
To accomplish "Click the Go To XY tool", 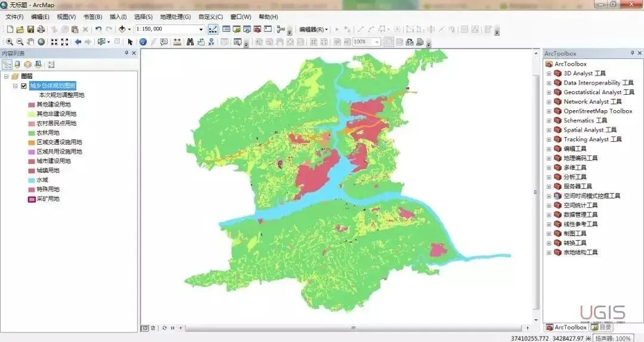I will coord(211,42).
